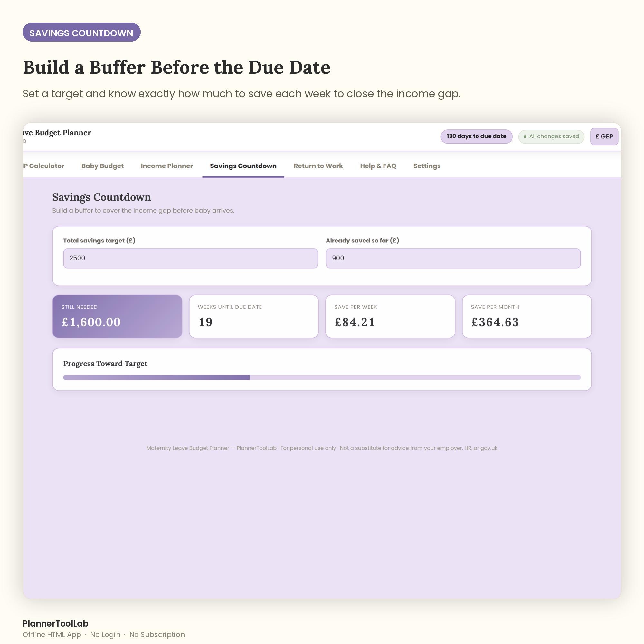Click the Save Per Month £364.63 card
Screen dimensions: 644x644
pos(527,316)
